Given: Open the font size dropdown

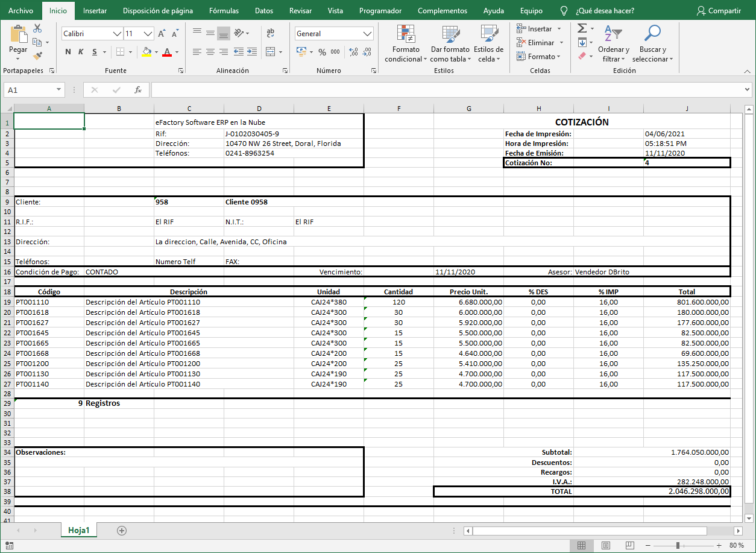Looking at the screenshot, I should 146,33.
